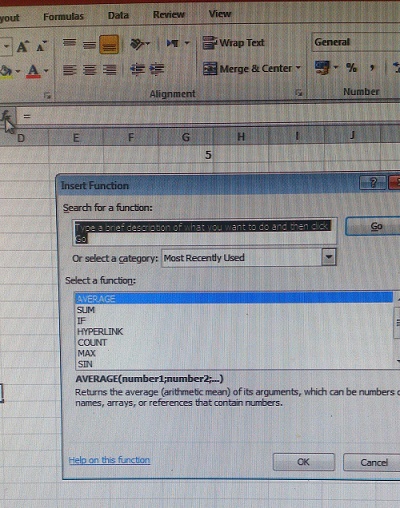This screenshot has height=508, width=400.
Task: Open the Insert Function dialog help icon
Action: pos(372,183)
